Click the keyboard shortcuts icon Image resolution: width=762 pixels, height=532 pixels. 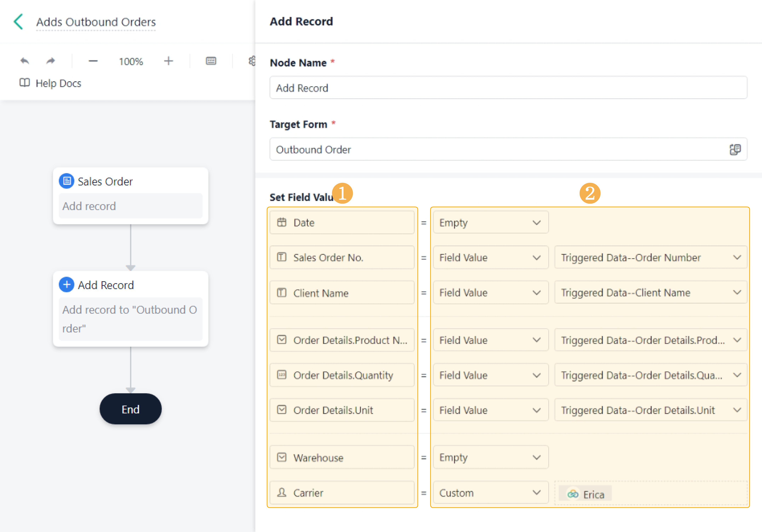(x=211, y=61)
